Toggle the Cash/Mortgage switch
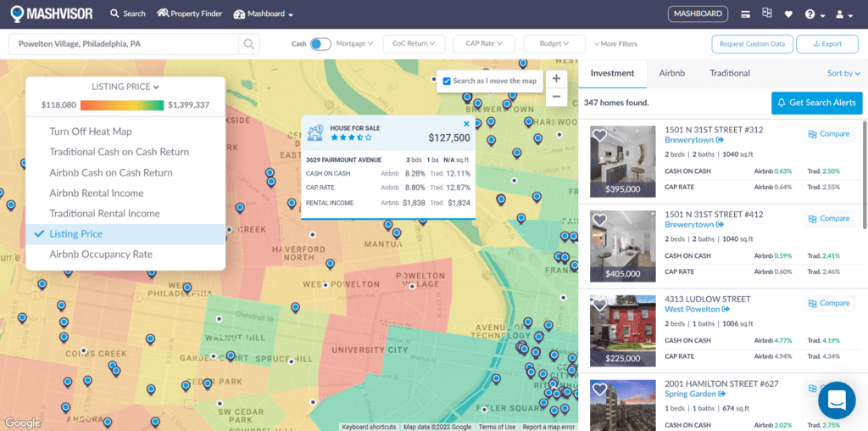 [x=321, y=44]
